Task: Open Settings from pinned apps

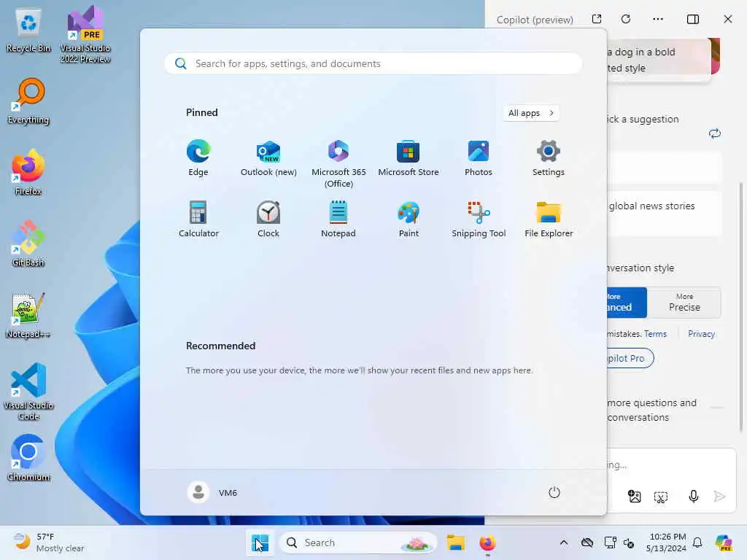Action: tap(549, 158)
